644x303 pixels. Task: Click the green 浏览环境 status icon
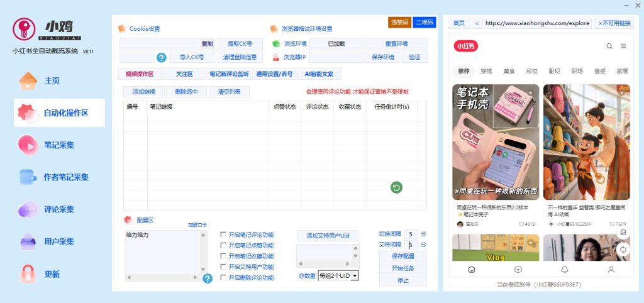click(x=276, y=44)
